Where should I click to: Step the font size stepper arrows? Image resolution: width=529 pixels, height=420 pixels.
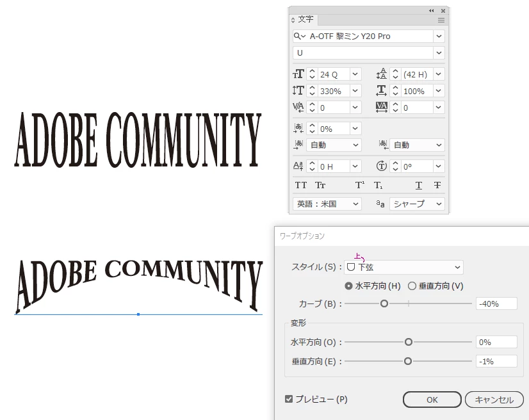click(312, 74)
